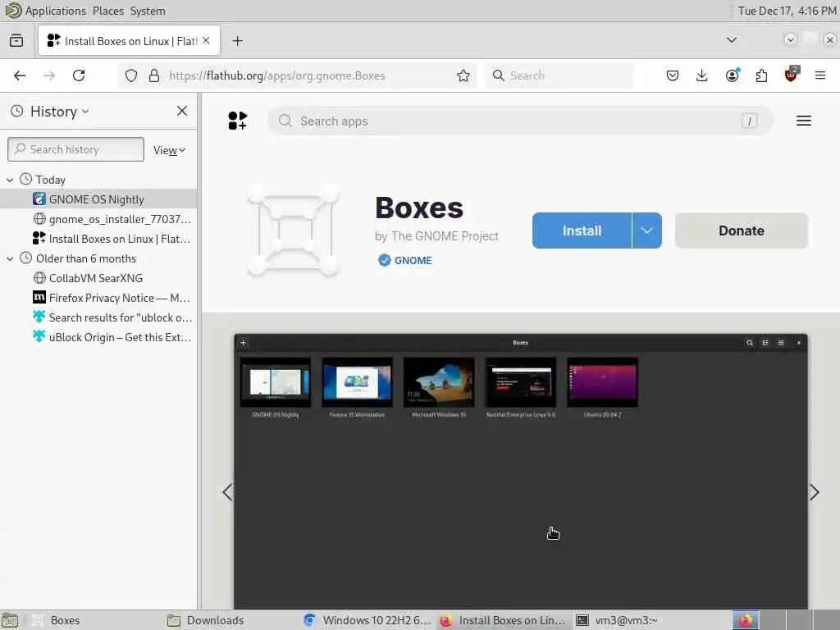The height and width of the screenshot is (630, 840).
Task: Open the downloads panel arrow
Action: [702, 75]
